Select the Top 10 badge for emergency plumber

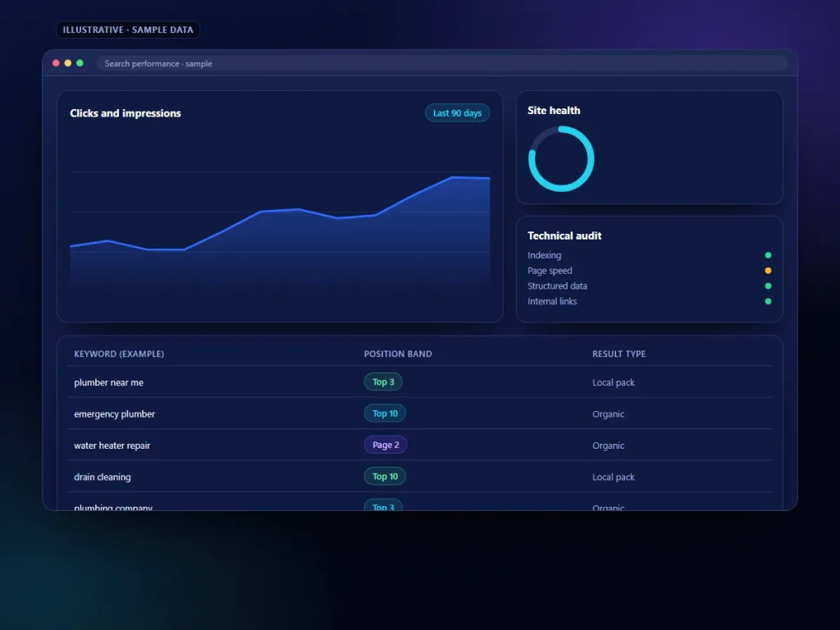385,413
